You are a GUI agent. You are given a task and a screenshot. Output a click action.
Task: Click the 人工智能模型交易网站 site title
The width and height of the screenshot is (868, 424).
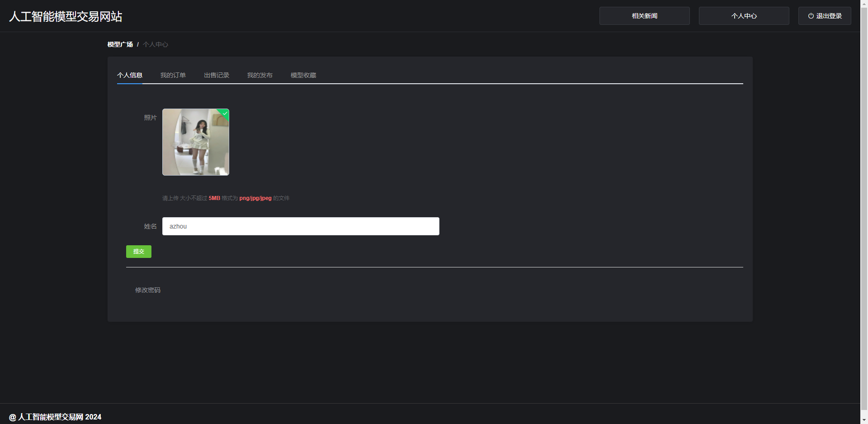coord(66,16)
